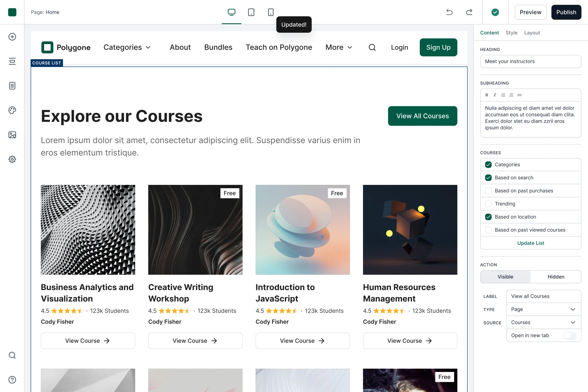
Task: Switch to the Layout tab
Action: (532, 33)
